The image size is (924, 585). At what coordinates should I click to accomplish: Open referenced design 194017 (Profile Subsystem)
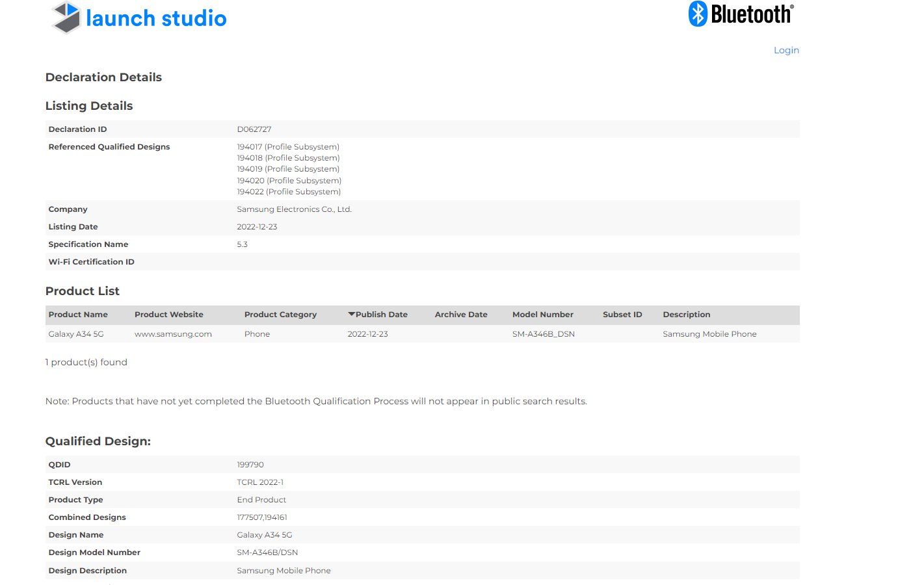click(288, 147)
